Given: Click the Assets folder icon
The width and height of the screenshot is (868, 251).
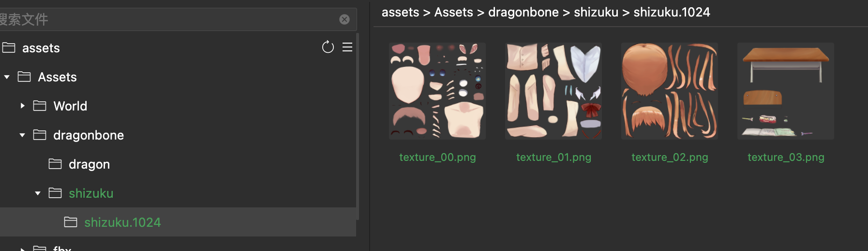Looking at the screenshot, I should (x=24, y=77).
